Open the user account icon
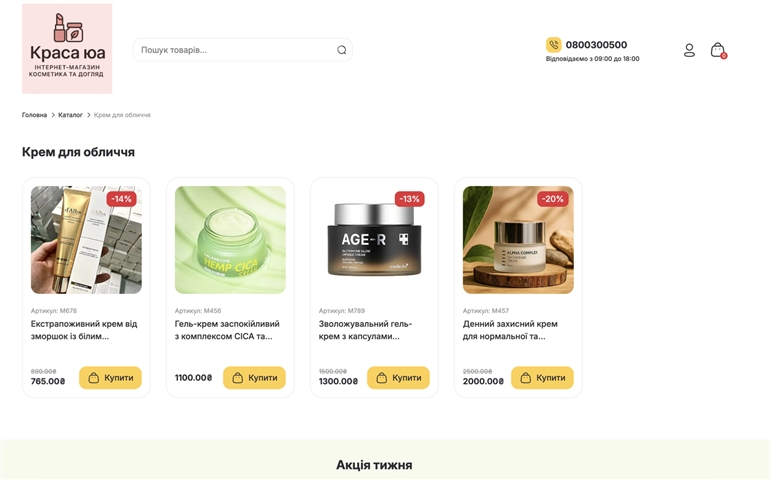771x480 pixels. (x=689, y=50)
